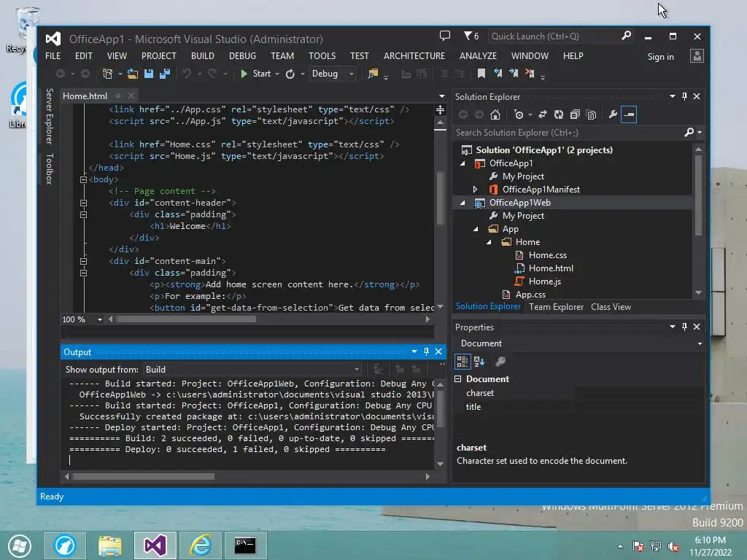
Task: Close the Output panel
Action: click(x=438, y=351)
